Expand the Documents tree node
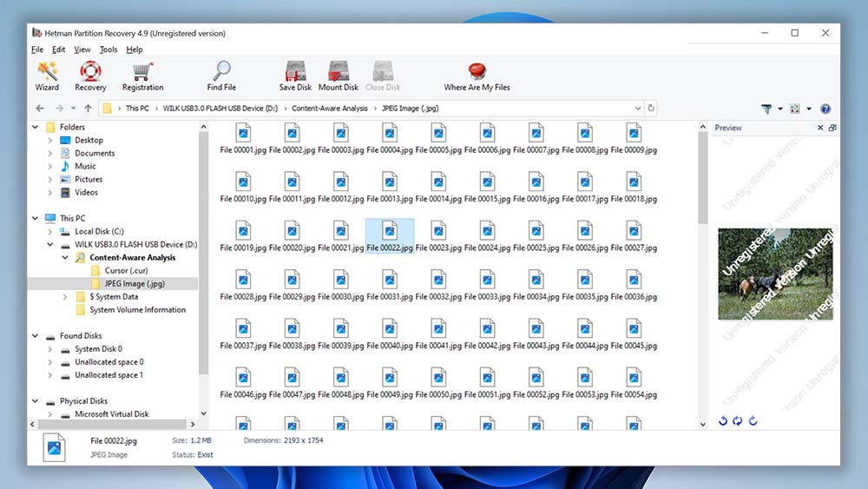 click(49, 154)
